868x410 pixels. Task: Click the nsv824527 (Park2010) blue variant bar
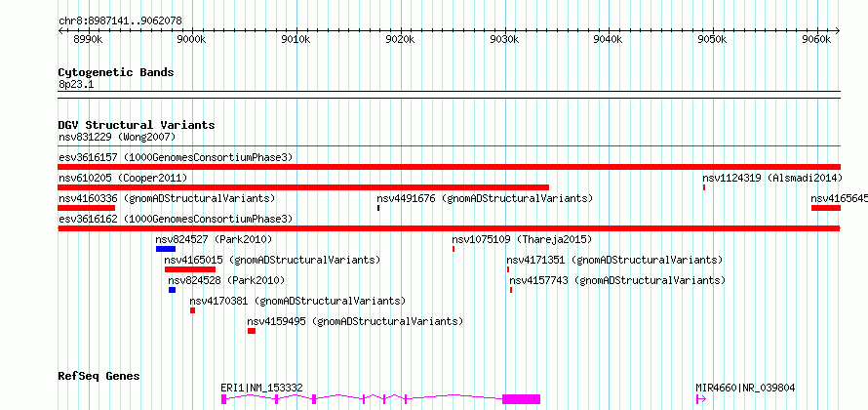pyautogui.click(x=166, y=249)
